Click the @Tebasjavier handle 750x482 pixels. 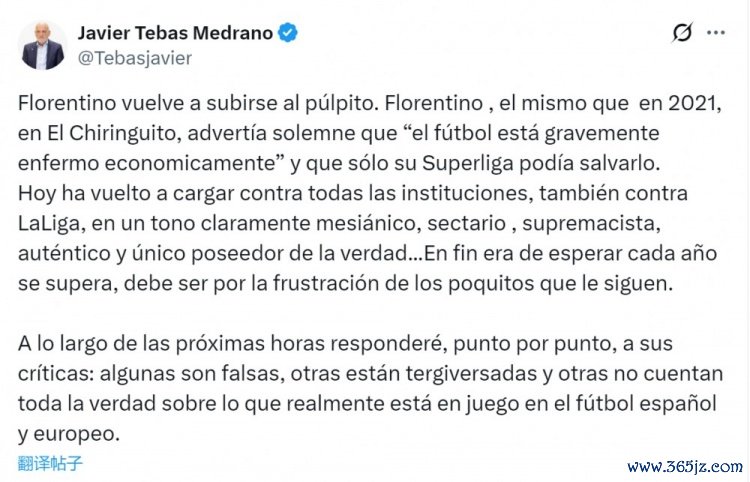click(x=134, y=58)
